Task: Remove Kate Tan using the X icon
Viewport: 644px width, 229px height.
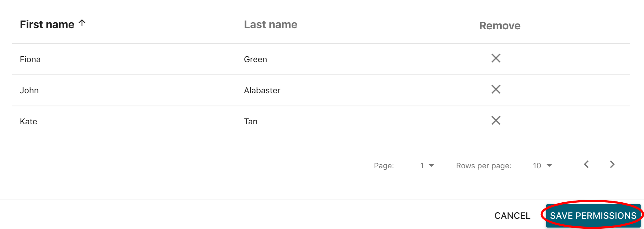Action: [496, 120]
